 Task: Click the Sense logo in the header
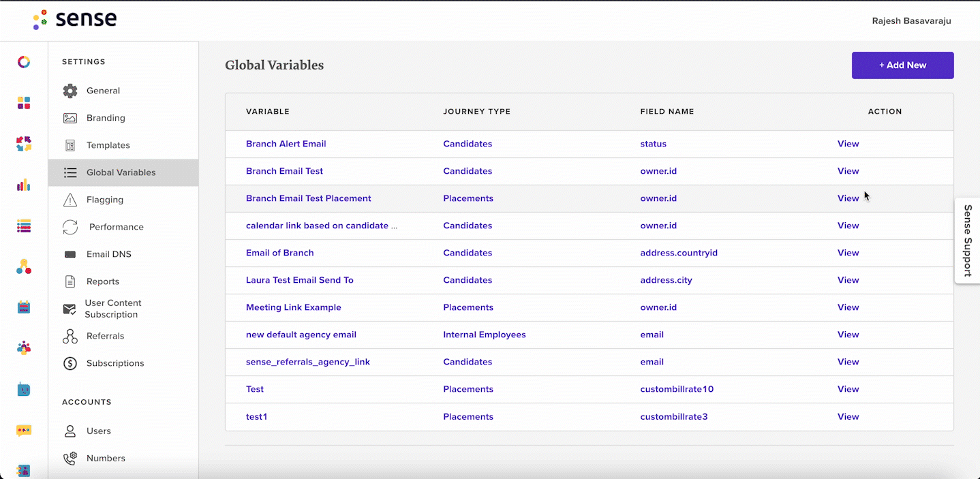click(75, 19)
